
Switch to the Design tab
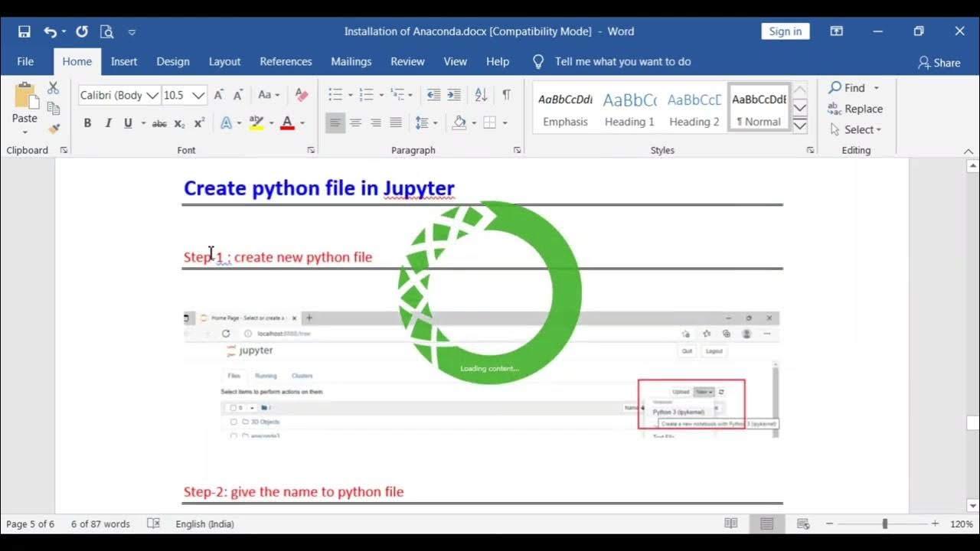173,61
